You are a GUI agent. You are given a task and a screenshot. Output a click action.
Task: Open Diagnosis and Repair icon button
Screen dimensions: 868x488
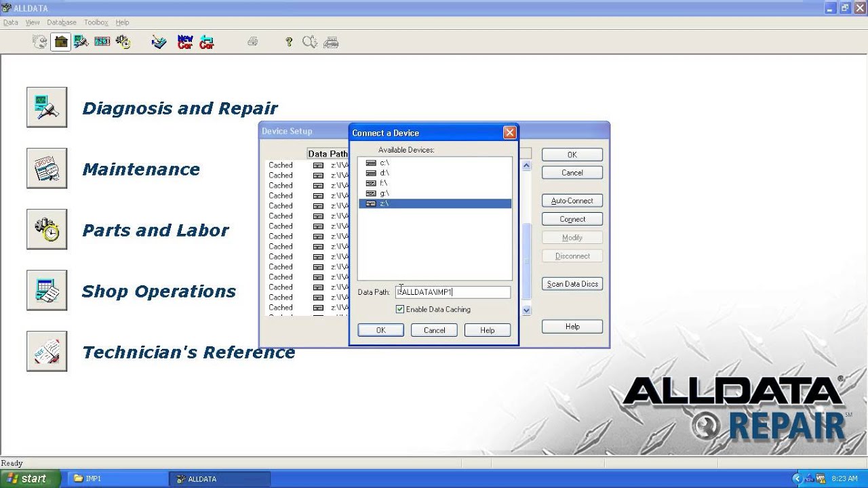[x=47, y=107]
